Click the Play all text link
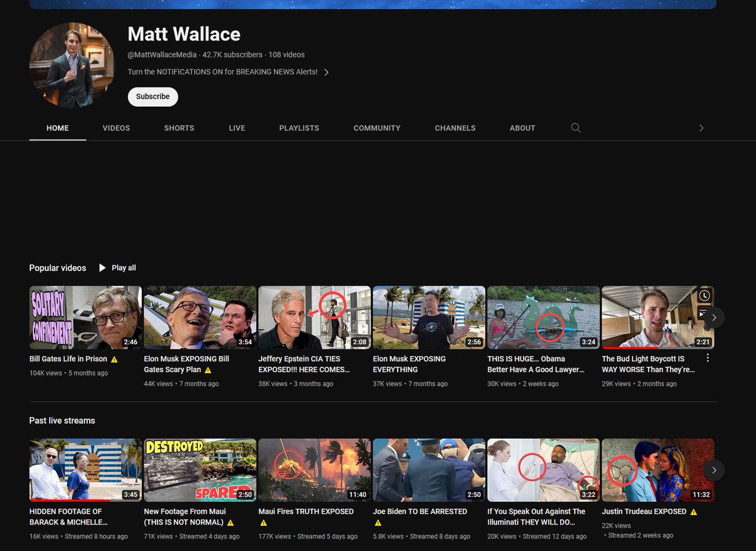 123,268
